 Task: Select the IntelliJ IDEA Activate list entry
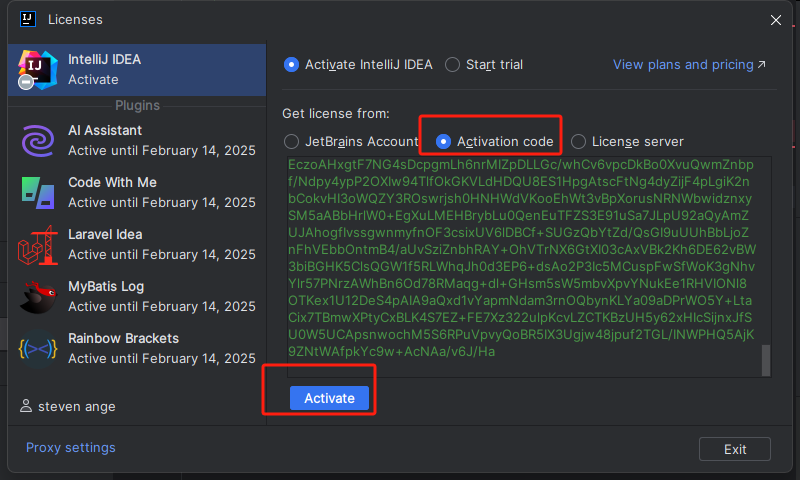click(137, 70)
